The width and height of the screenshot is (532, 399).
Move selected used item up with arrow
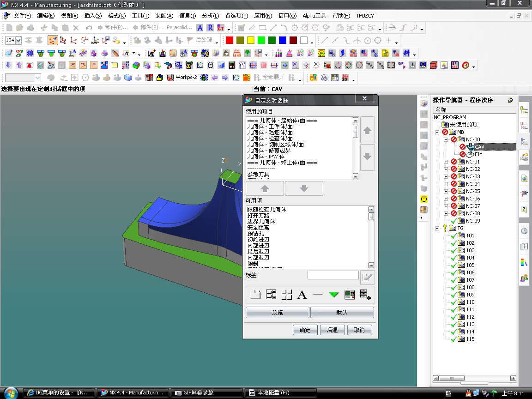tap(367, 131)
